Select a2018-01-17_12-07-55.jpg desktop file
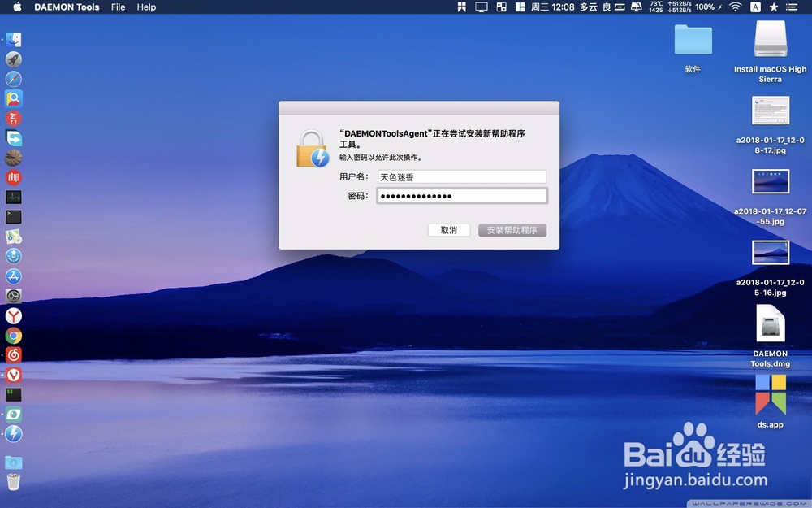The height and width of the screenshot is (508, 812). pyautogui.click(x=770, y=181)
